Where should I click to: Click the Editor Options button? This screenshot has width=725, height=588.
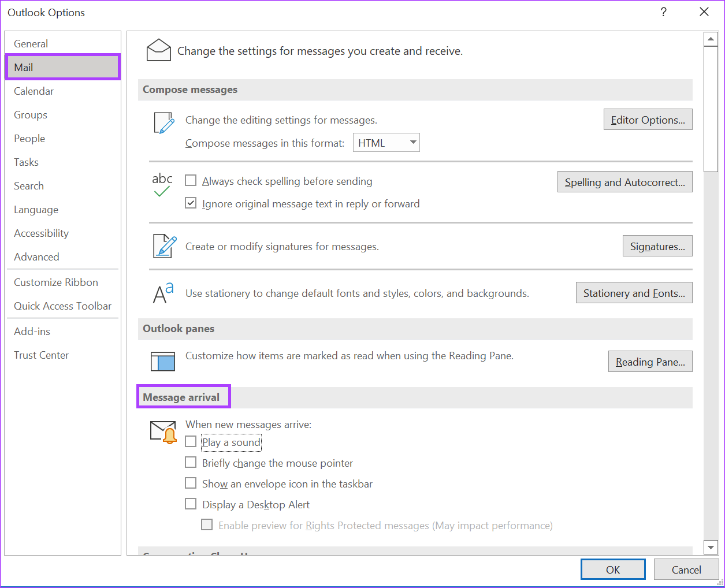(648, 120)
